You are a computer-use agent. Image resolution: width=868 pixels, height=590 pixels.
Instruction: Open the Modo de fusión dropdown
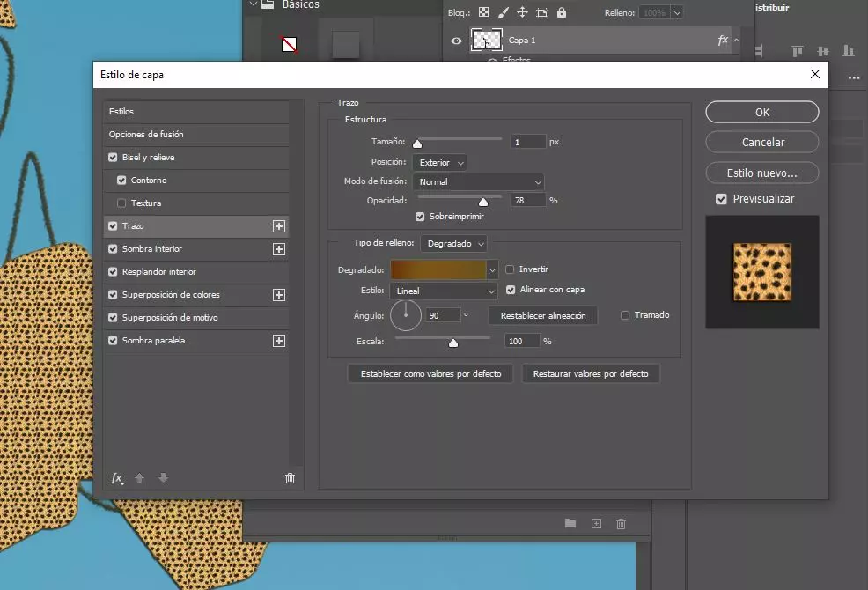pos(478,182)
